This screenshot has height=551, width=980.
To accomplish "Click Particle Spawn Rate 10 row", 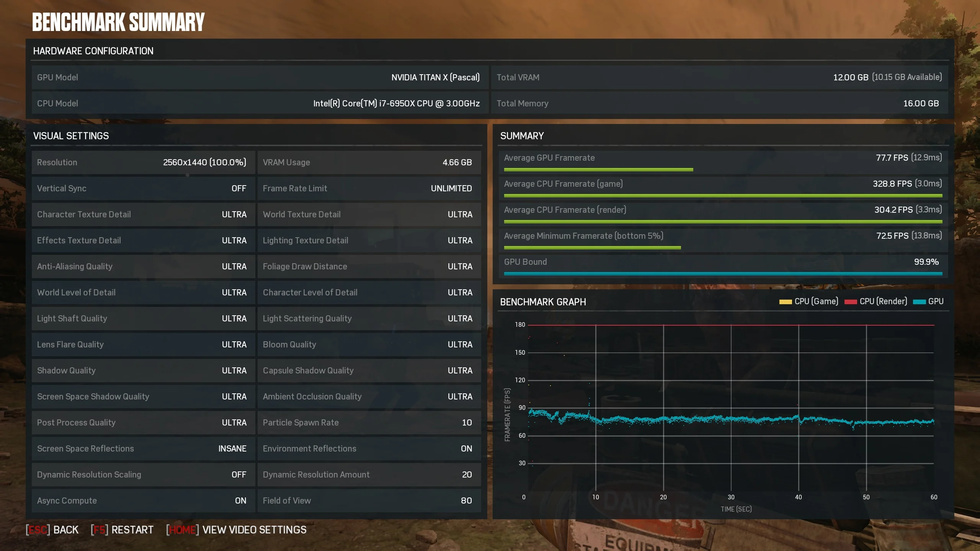I will coord(369,423).
